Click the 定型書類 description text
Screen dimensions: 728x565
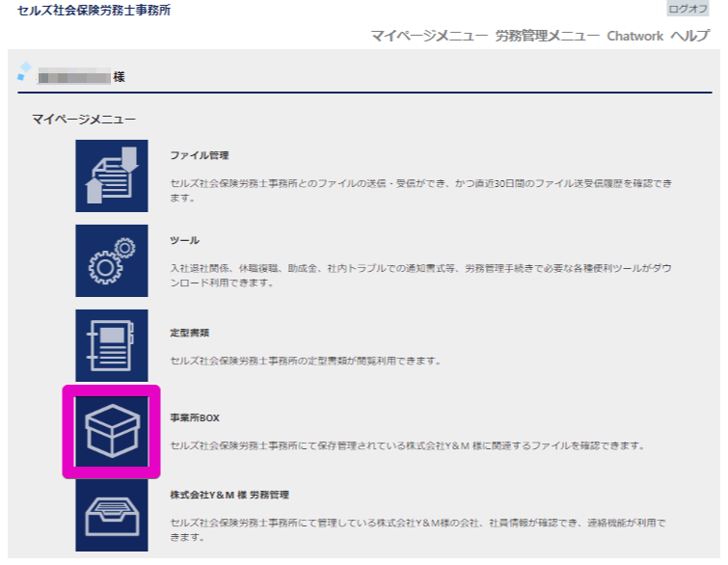(x=306, y=361)
